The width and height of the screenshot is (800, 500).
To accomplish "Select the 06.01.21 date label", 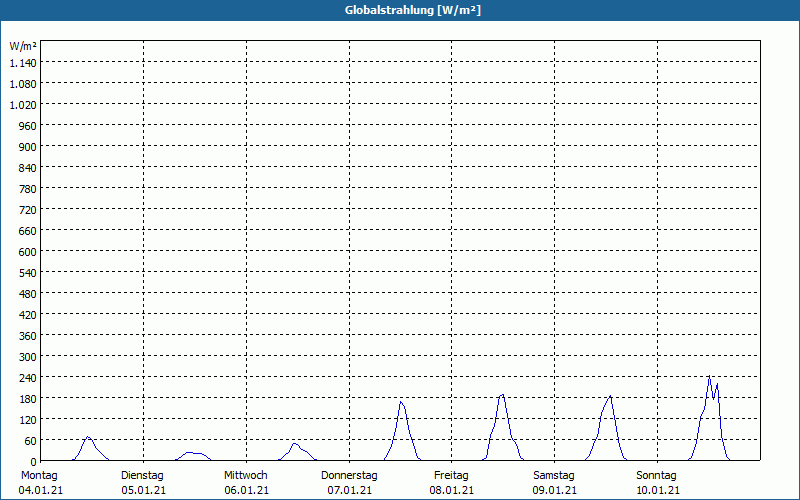I will (x=246, y=490).
